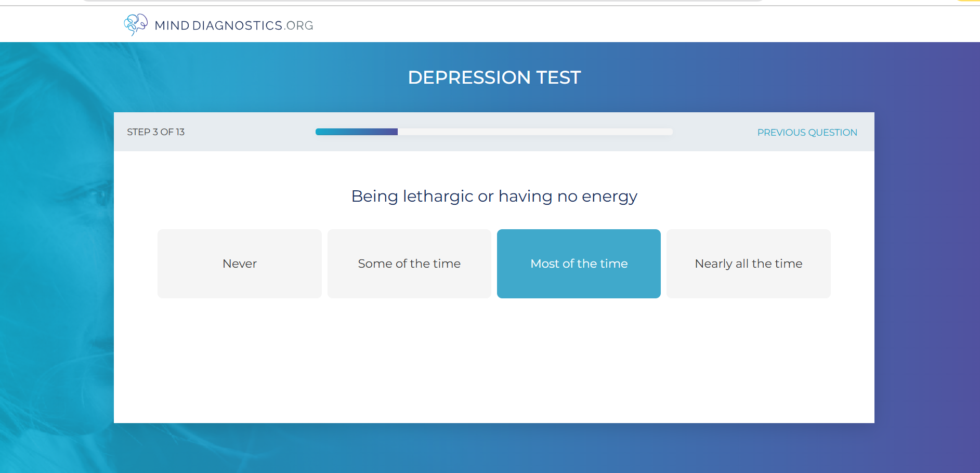Click the unfilled part of progress bar

[535, 132]
